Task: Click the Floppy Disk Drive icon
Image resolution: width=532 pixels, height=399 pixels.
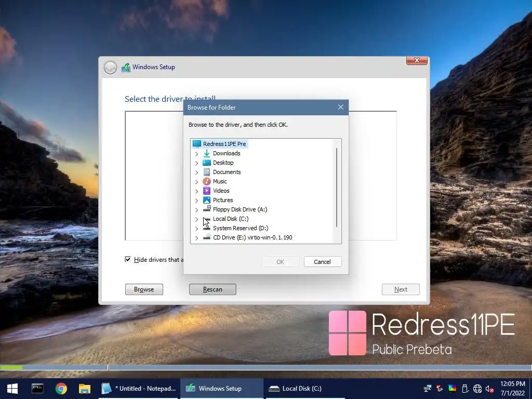Action: [x=207, y=209]
